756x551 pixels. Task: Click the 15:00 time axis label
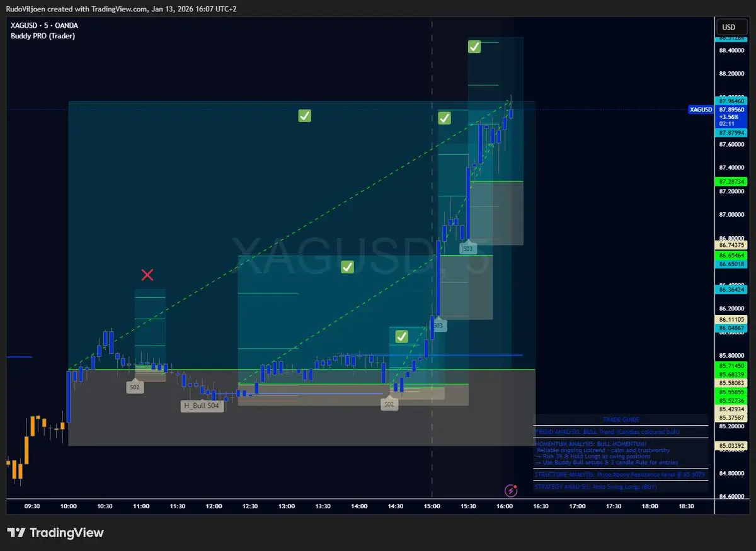pyautogui.click(x=432, y=506)
